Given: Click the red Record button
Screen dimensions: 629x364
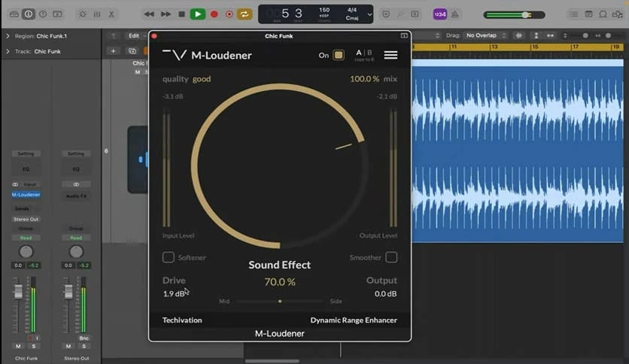Looking at the screenshot, I should pos(214,14).
